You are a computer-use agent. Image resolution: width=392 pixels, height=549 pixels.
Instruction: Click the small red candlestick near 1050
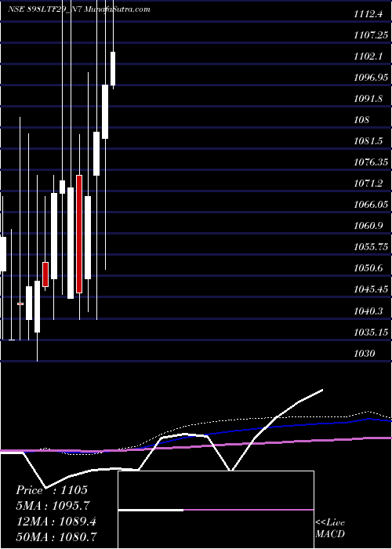pos(45,274)
